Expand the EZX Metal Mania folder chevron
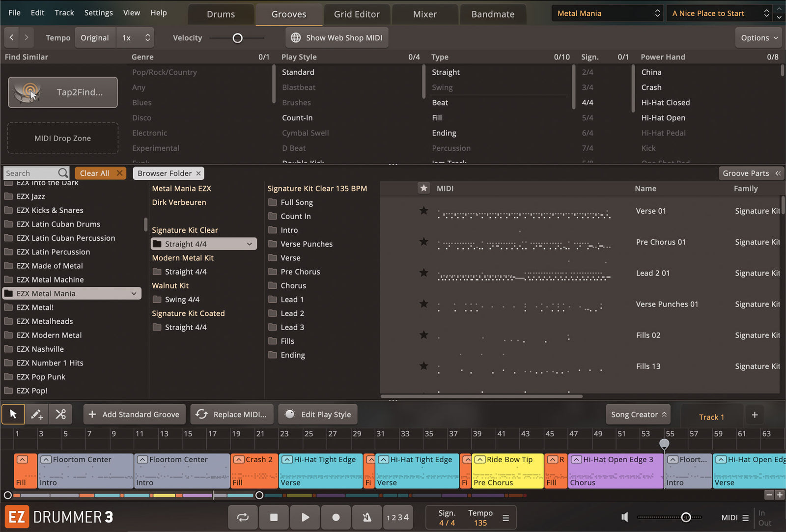The height and width of the screenshot is (532, 786). click(x=134, y=294)
